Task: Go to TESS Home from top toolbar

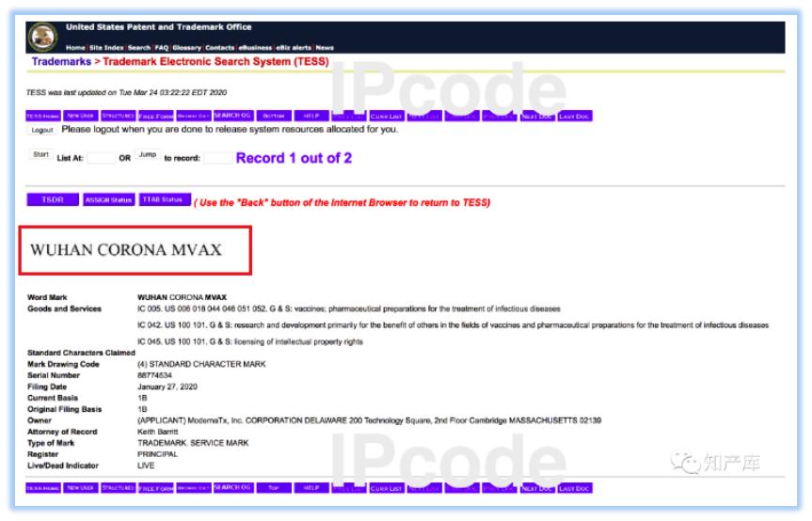Action: 43,117
